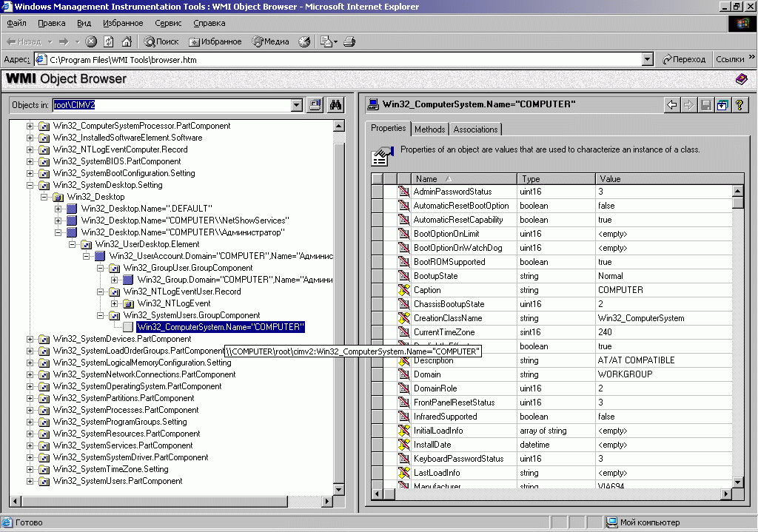Click the purple book icon in WMI header
This screenshot has height=532, width=758.
click(741, 78)
